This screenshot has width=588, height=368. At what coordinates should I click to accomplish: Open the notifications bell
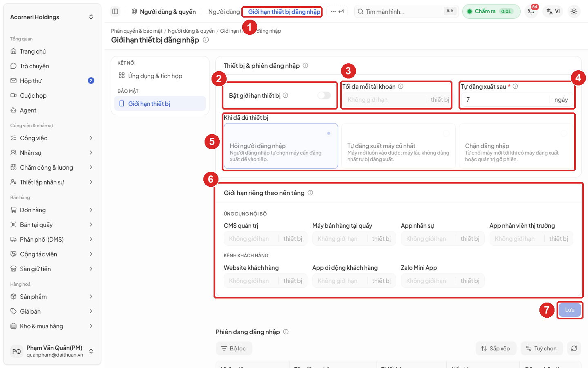tap(531, 11)
